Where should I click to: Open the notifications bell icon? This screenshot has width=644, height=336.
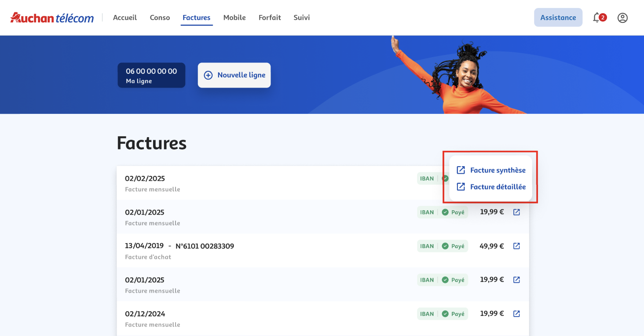click(597, 18)
